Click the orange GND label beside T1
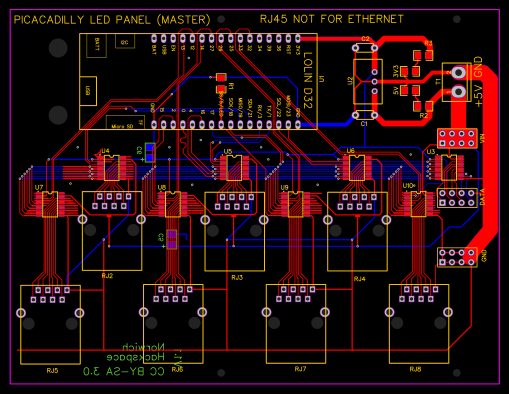Viewport: 509px width, 394px height. [478, 67]
